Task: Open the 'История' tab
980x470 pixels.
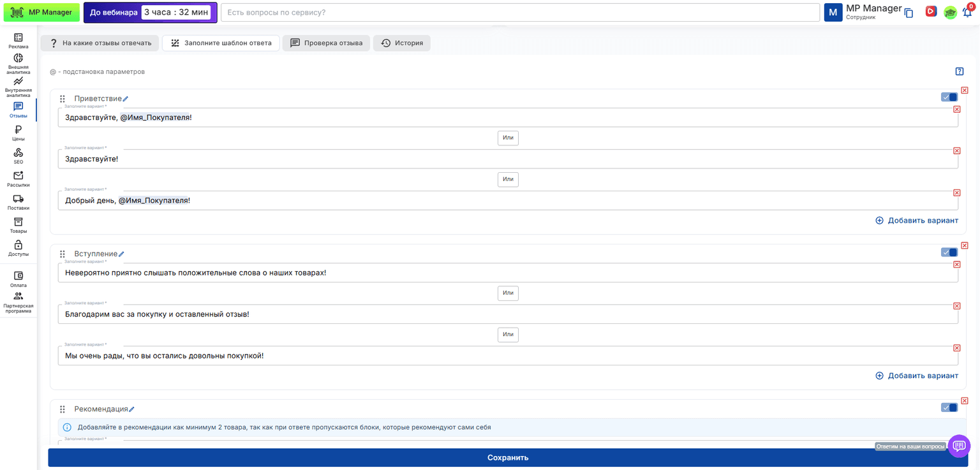Action: point(402,43)
